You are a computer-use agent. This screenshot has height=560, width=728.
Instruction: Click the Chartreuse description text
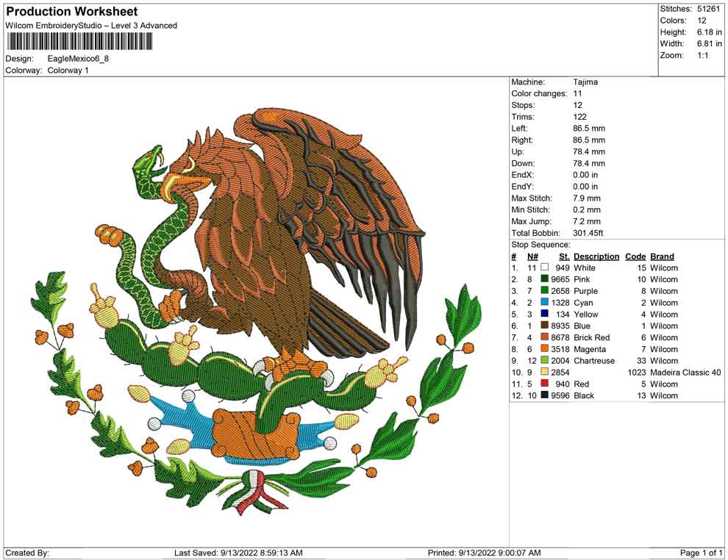(x=594, y=361)
